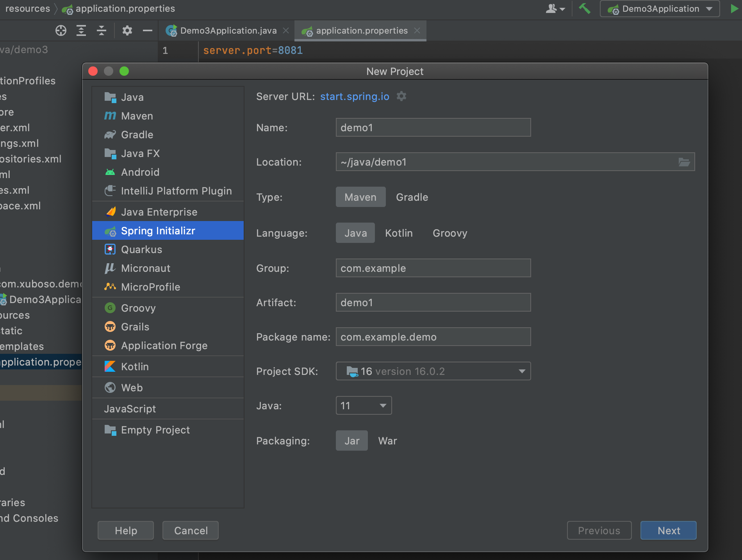Select Micronaut project type
Image resolution: width=742 pixels, height=560 pixels.
point(168,268)
